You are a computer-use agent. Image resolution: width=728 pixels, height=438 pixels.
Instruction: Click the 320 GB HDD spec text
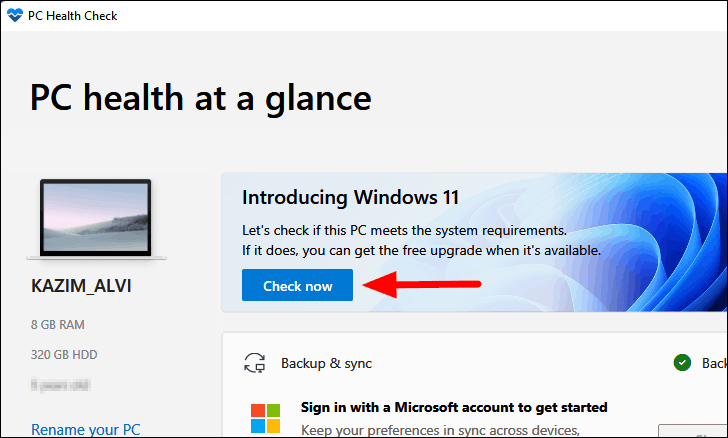coord(64,355)
